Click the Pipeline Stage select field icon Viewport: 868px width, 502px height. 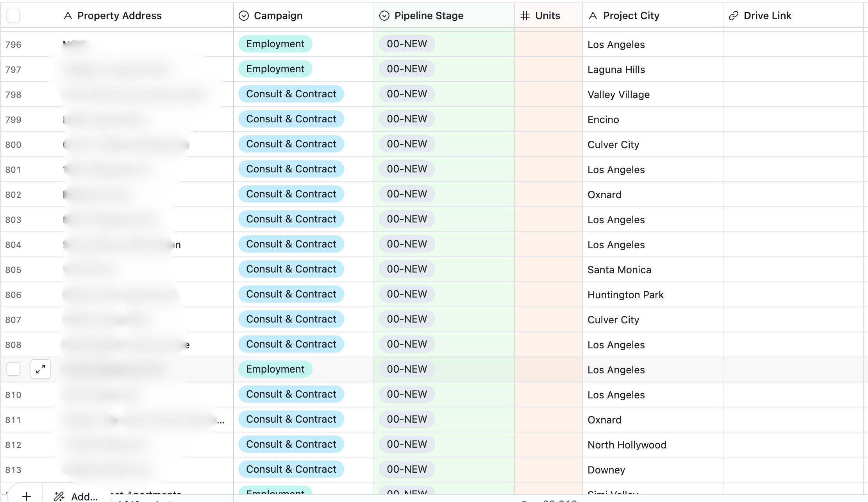[x=384, y=16]
